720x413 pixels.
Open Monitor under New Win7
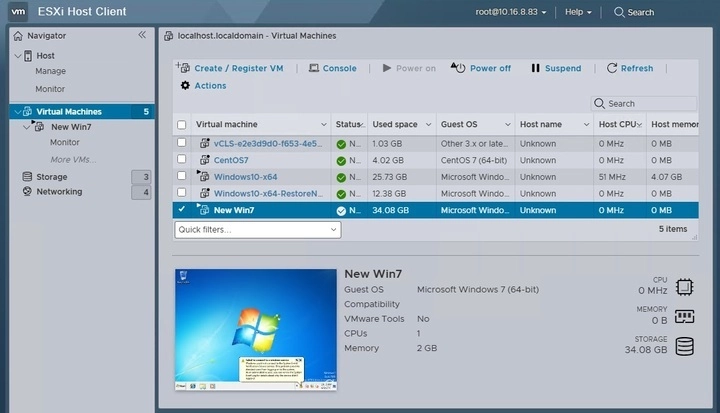[x=65, y=142]
